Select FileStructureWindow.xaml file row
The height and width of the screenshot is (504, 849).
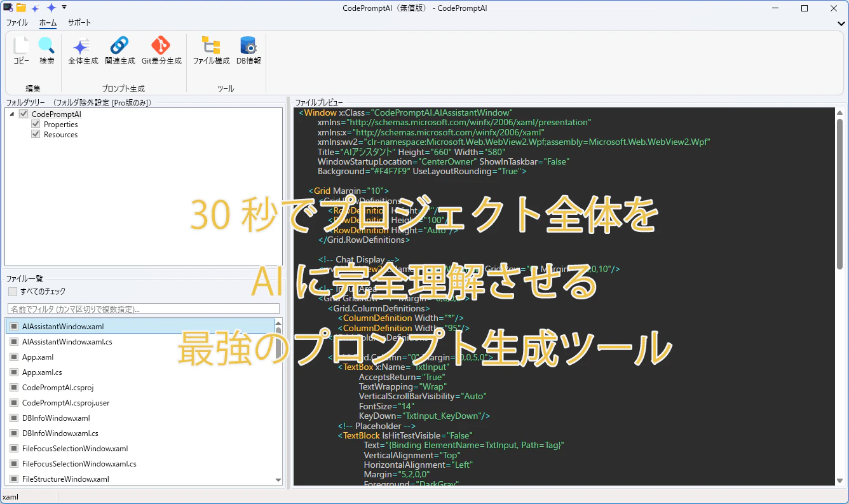pyautogui.click(x=140, y=479)
